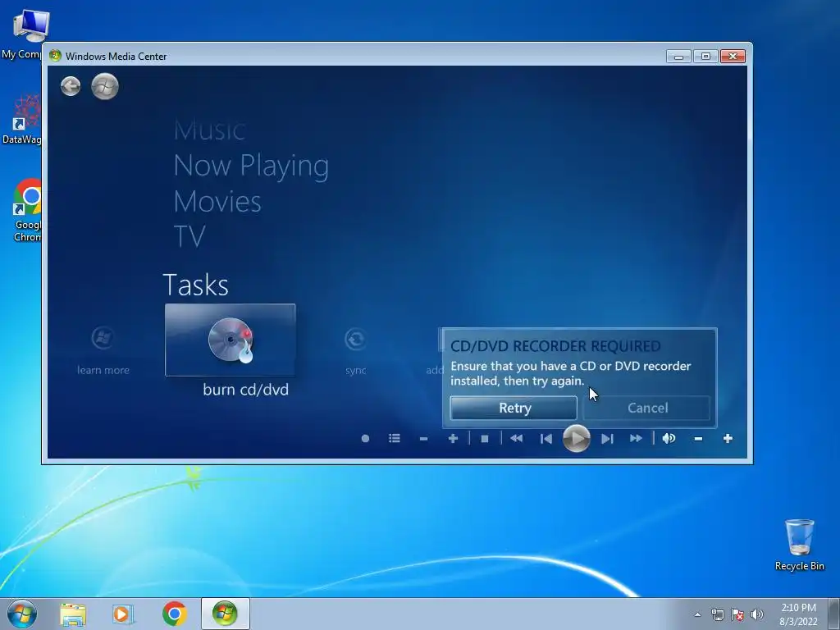This screenshot has height=630, width=840.
Task: Close the Windows Media Center window
Action: click(x=733, y=57)
